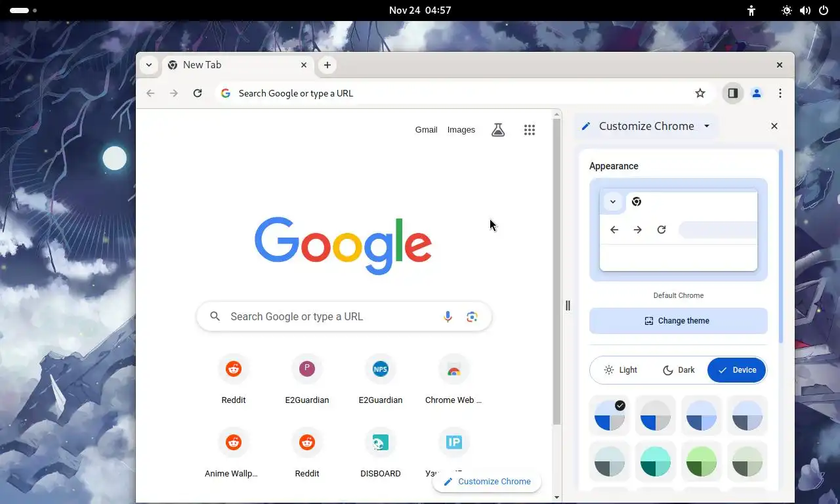Reload the page
Viewport: 840px width, 504px height.
point(198,93)
